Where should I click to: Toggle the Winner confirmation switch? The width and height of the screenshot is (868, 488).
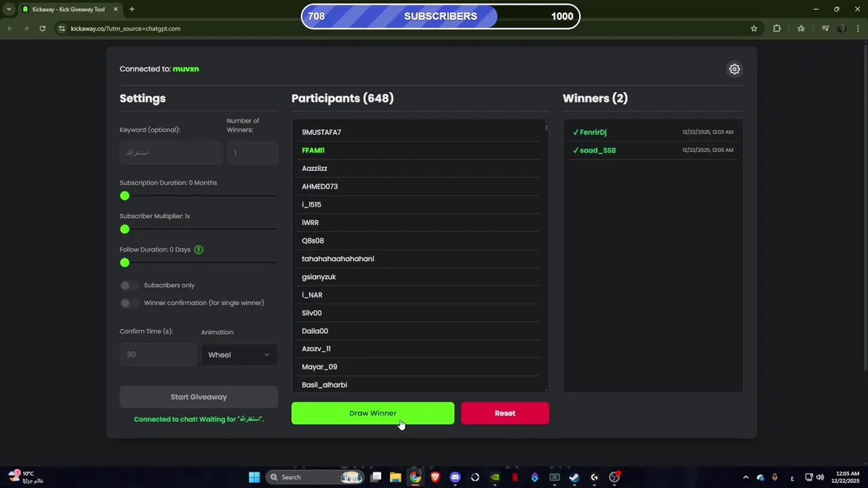click(129, 303)
